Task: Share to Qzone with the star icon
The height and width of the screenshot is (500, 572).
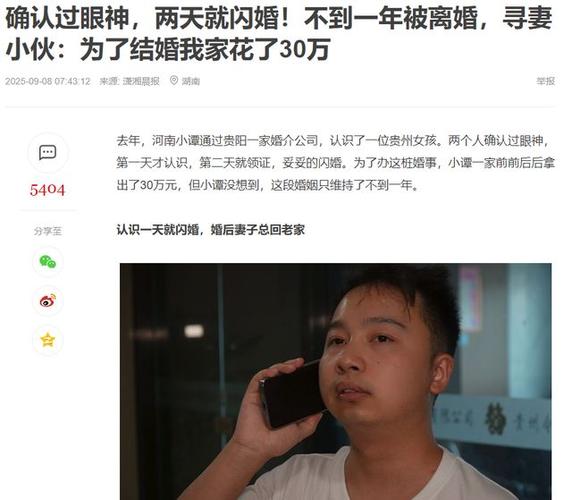Action: 48,340
